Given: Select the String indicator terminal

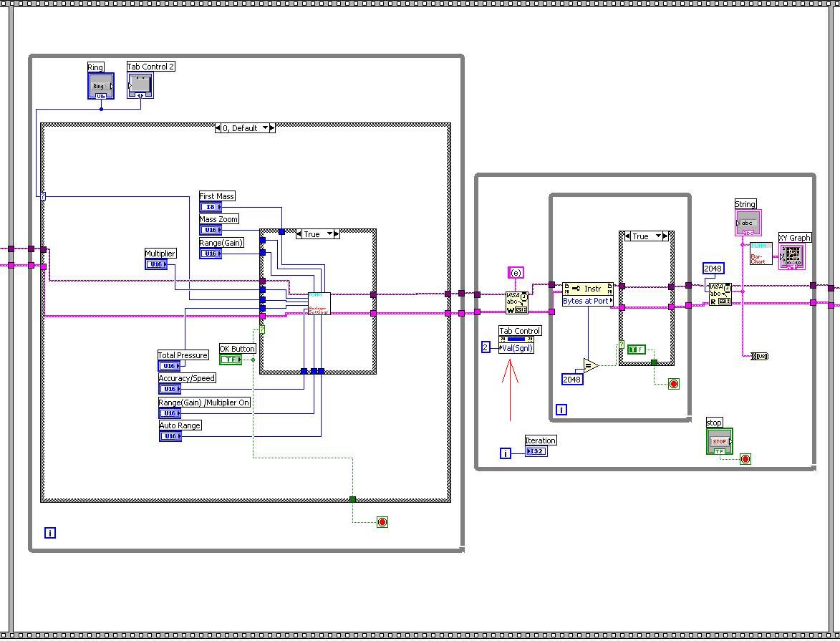Looking at the screenshot, I should pos(748,223).
